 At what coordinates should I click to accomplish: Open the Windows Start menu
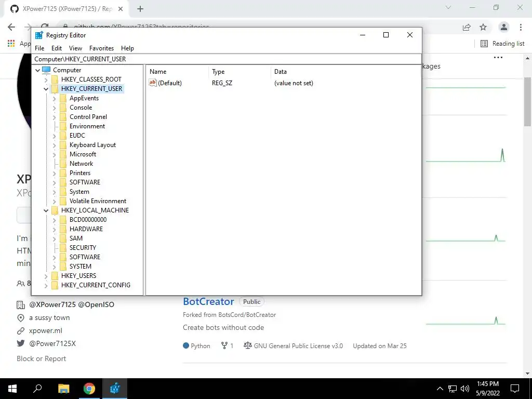click(x=12, y=389)
